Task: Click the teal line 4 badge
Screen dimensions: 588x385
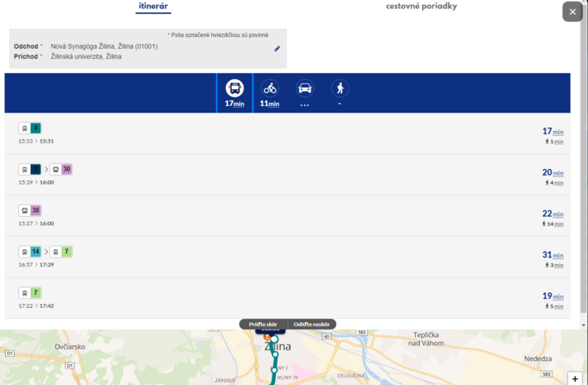Action: 36,128
